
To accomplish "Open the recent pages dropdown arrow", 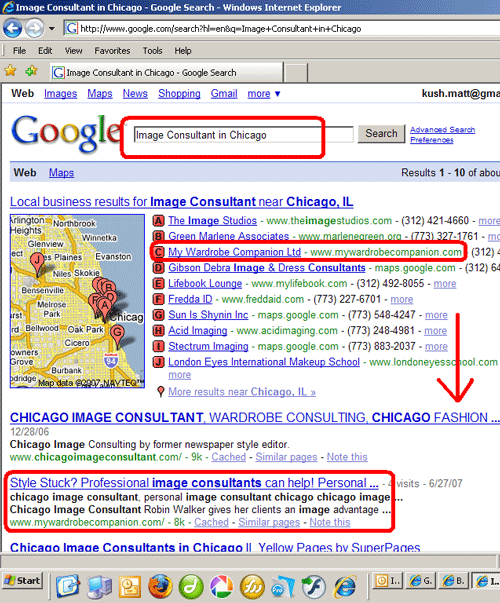I will (52, 28).
